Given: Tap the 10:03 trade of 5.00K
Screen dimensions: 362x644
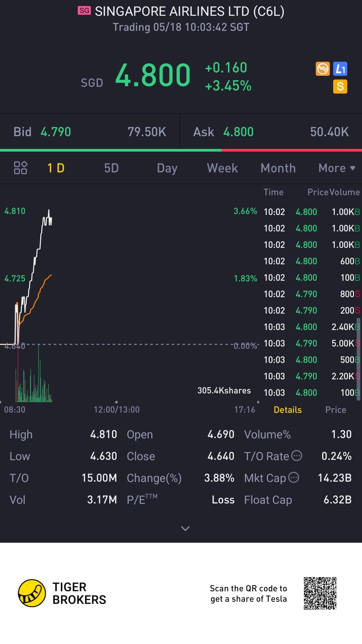Looking at the screenshot, I should pyautogui.click(x=312, y=343).
